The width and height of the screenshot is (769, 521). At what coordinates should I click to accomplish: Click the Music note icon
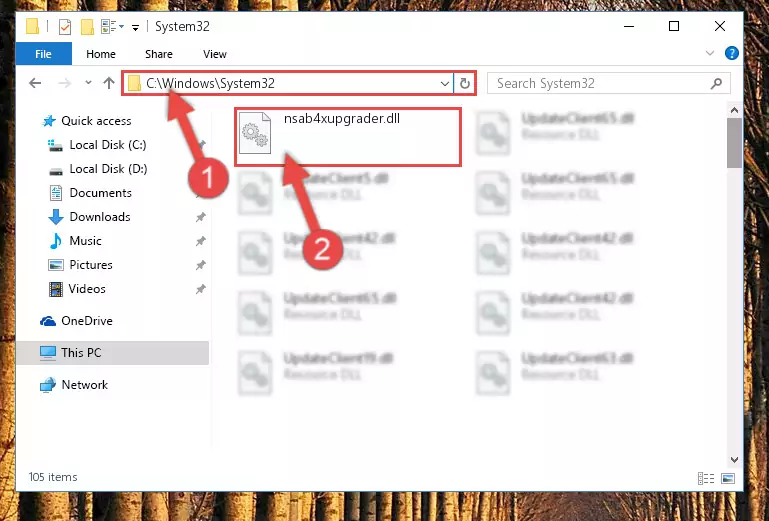pyautogui.click(x=55, y=241)
